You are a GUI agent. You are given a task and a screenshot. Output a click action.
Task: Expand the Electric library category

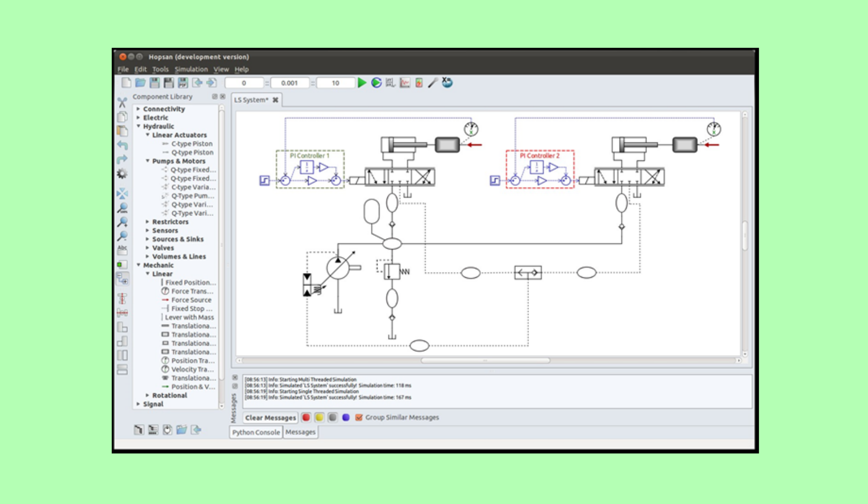[x=139, y=118]
